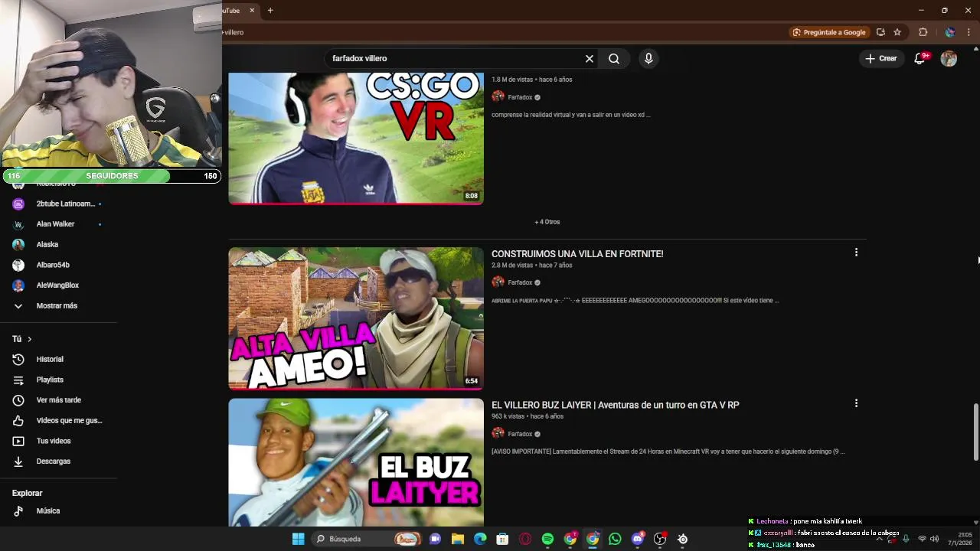The width and height of the screenshot is (980, 551).
Task: Start voice search with microphone icon
Action: coord(648,58)
